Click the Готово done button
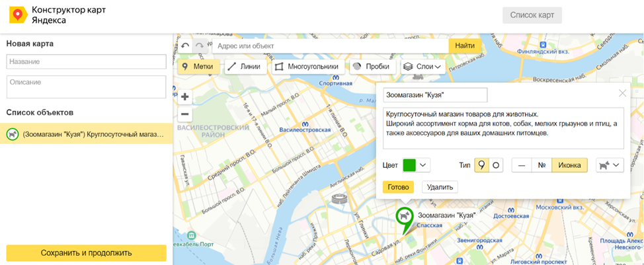 click(x=398, y=187)
